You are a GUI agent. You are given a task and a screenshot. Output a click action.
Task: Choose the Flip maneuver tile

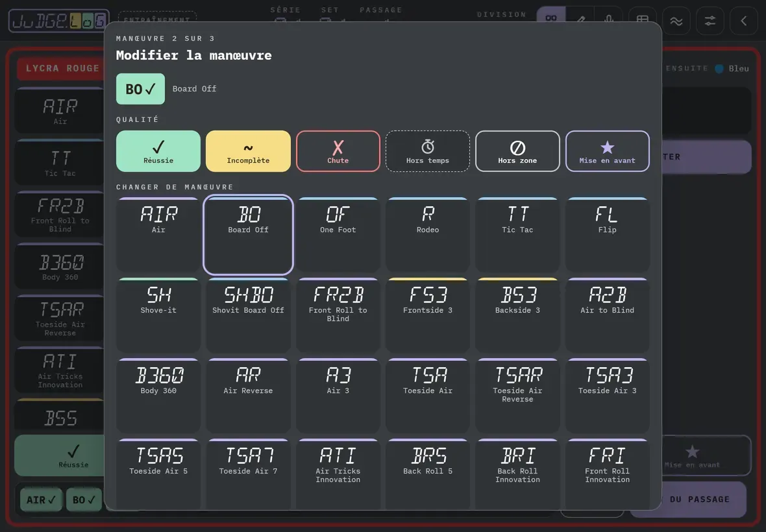(x=607, y=235)
